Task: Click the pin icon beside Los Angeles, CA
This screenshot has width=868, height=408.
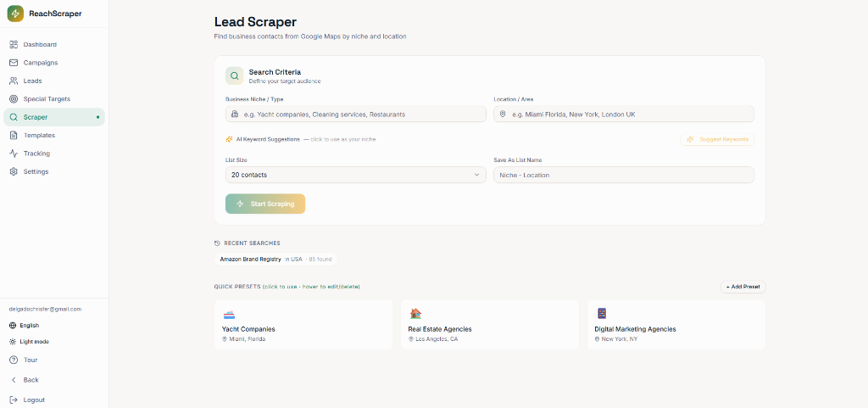Action: click(411, 338)
